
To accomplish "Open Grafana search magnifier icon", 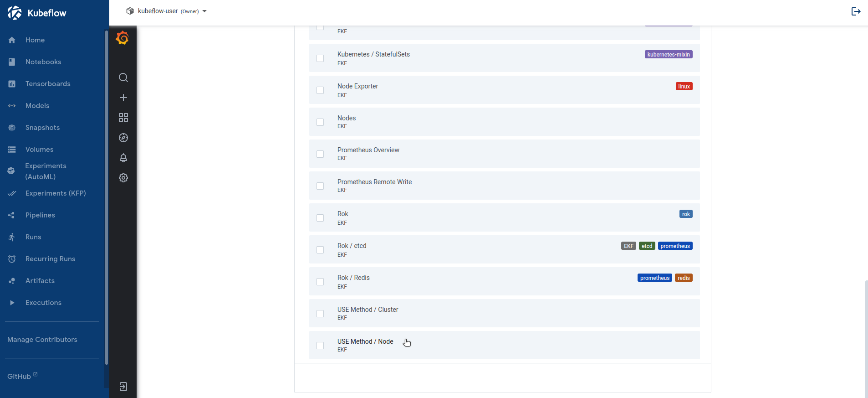I will [123, 78].
